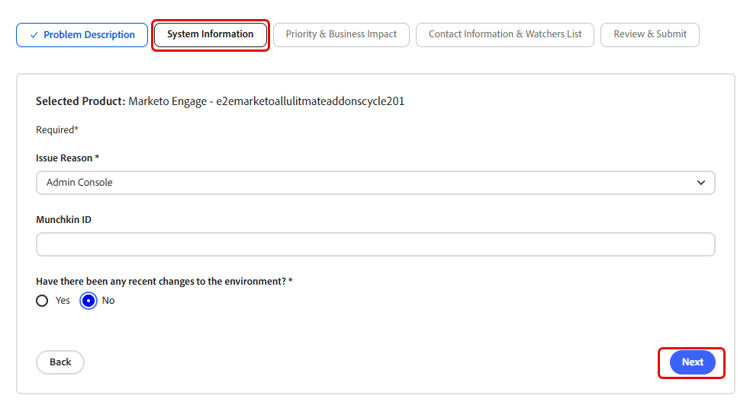Click the Issue Reason label

click(67, 158)
